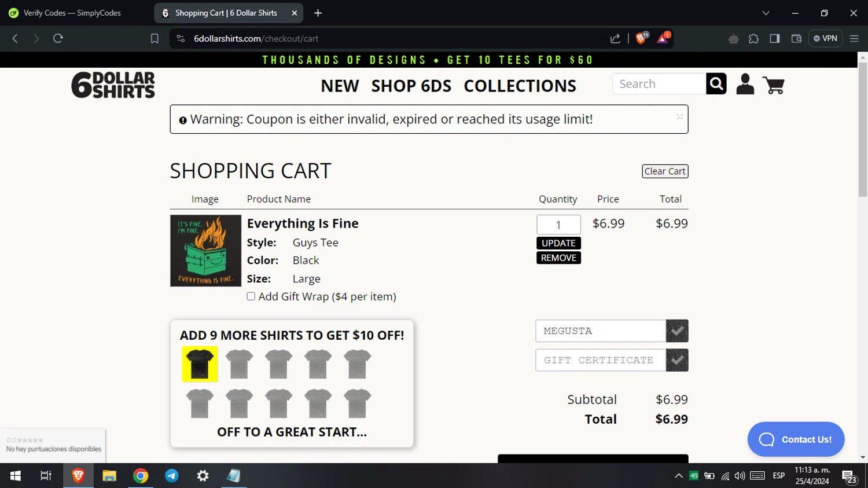Open a new browser tab
Screen dimensions: 868x488
318,13
